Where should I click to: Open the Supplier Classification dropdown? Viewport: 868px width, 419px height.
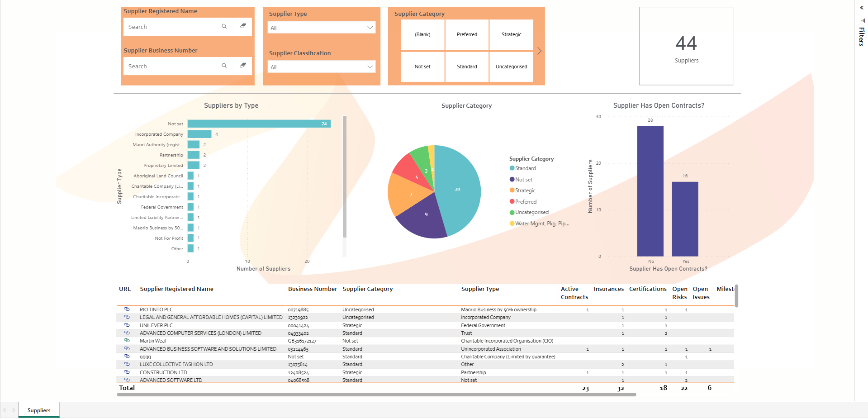[x=322, y=67]
